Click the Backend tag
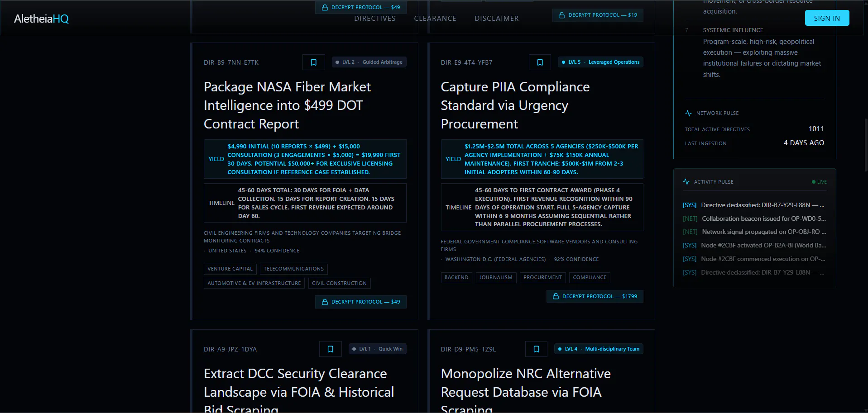The image size is (868, 413). tap(456, 277)
